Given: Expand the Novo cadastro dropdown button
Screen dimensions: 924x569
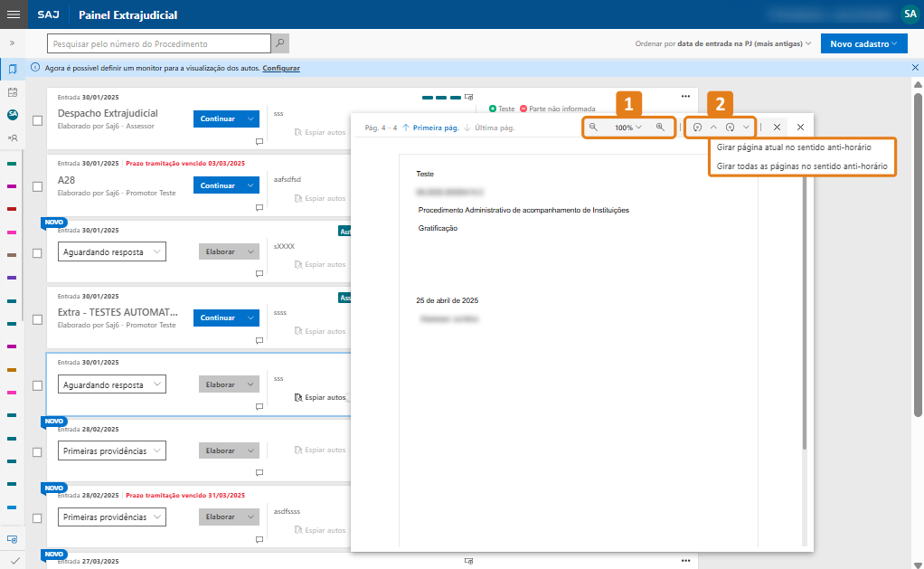Looking at the screenshot, I should [863, 43].
